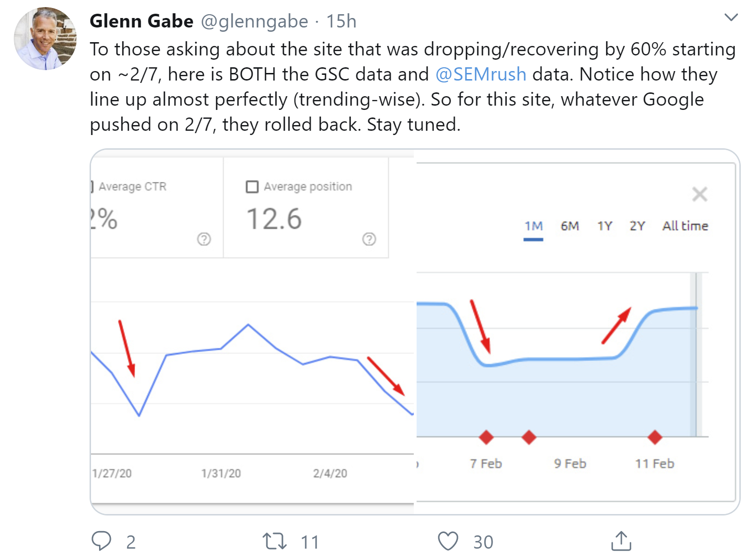Dismiss the SEMrush chart with the X
This screenshot has width=755, height=560.
pos(700,194)
